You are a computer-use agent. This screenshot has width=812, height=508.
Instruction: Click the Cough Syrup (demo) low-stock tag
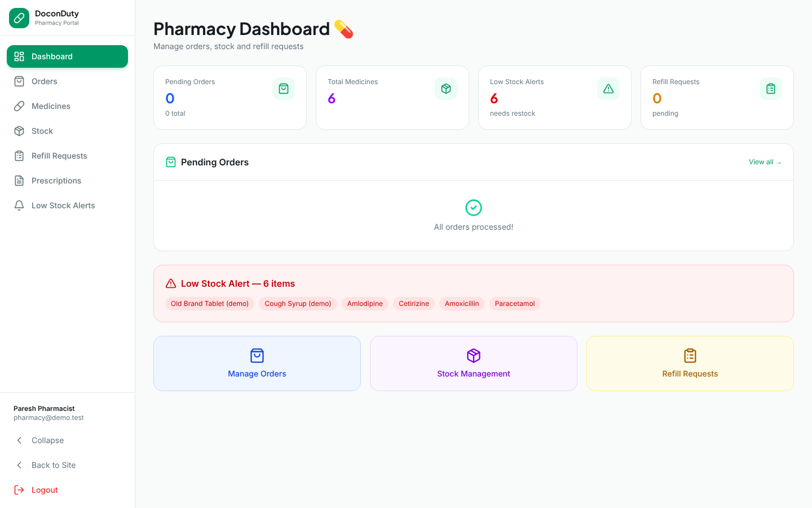click(298, 304)
